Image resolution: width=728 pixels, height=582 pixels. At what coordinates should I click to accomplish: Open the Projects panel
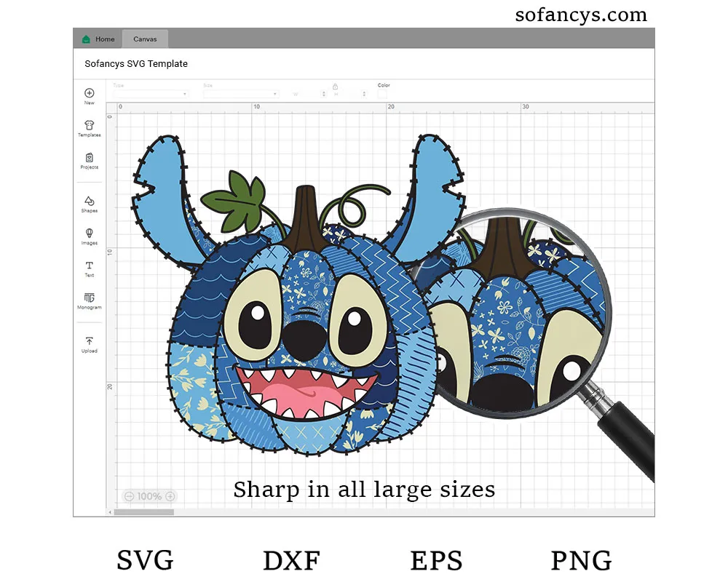point(90,161)
